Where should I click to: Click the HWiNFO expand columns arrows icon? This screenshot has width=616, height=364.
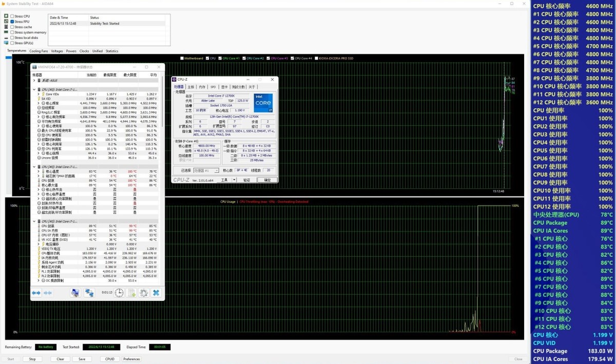[x=36, y=293]
